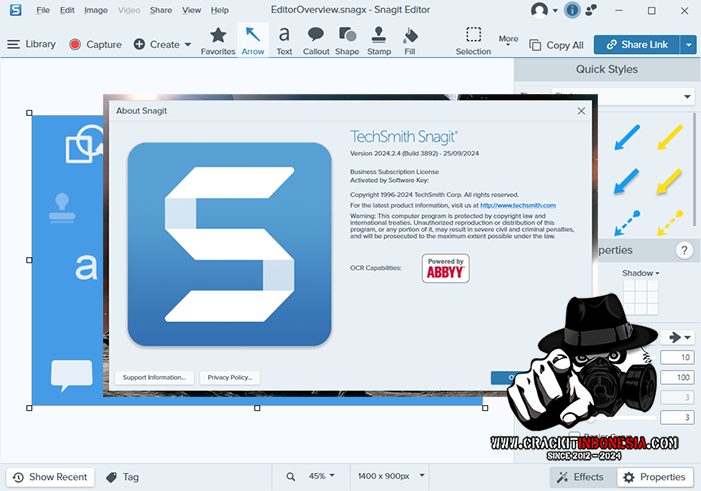Toggle the Properties panel

click(x=655, y=477)
